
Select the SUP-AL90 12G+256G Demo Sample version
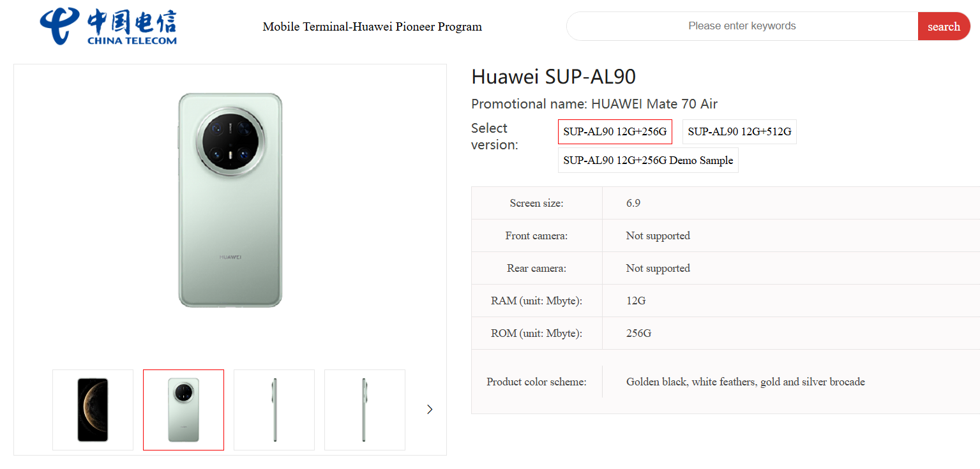[x=647, y=160]
